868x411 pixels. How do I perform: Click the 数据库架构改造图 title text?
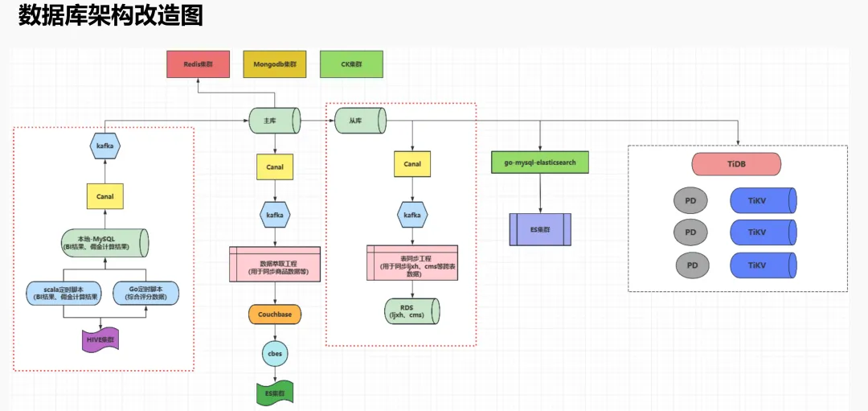point(110,16)
